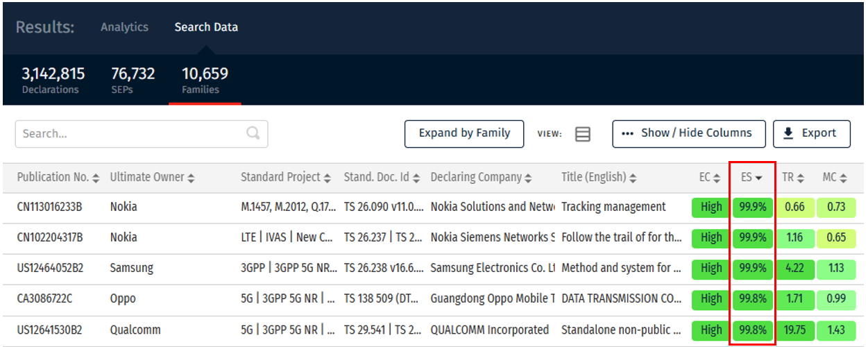This screenshot has width=868, height=347.
Task: Sort by Publication No. column arrows
Action: point(96,178)
